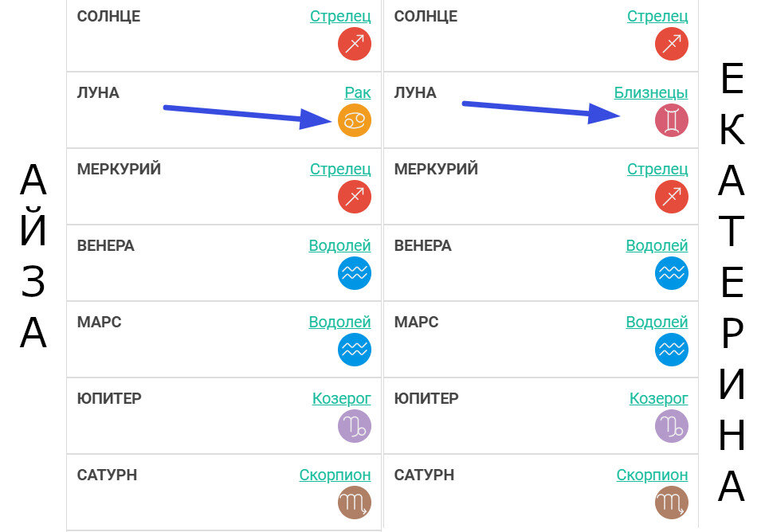Click the pink Gemini icon in Ekaterina's Луна row
Screen dimensions: 765x532
(x=671, y=120)
